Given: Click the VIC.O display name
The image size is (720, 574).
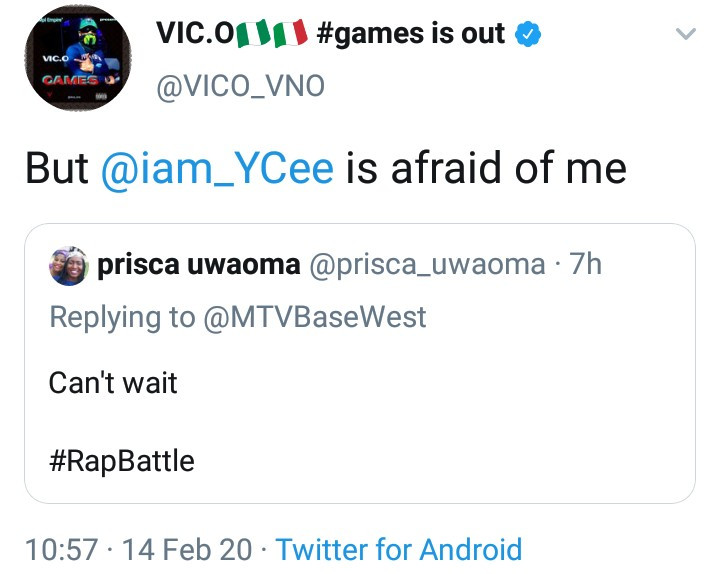Looking at the screenshot, I should click(193, 35).
